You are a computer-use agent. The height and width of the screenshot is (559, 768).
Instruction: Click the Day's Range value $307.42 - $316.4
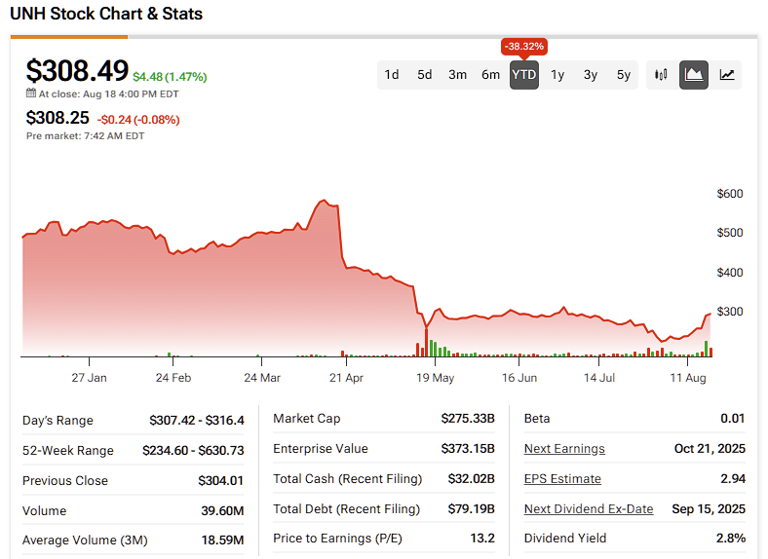[196, 420]
